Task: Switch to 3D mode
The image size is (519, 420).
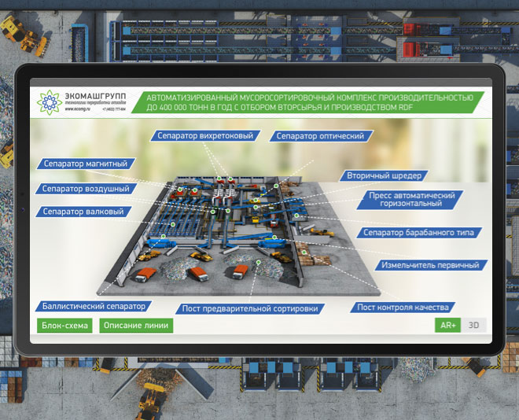Action: (473, 326)
